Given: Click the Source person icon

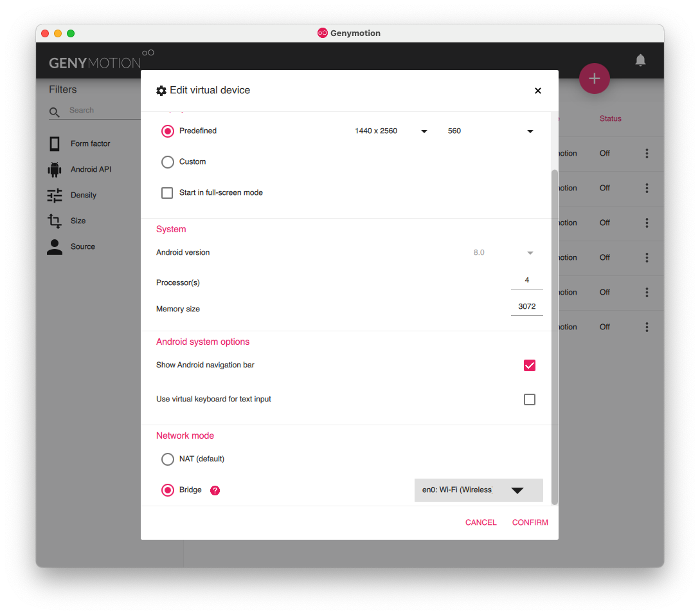Looking at the screenshot, I should click(x=55, y=247).
